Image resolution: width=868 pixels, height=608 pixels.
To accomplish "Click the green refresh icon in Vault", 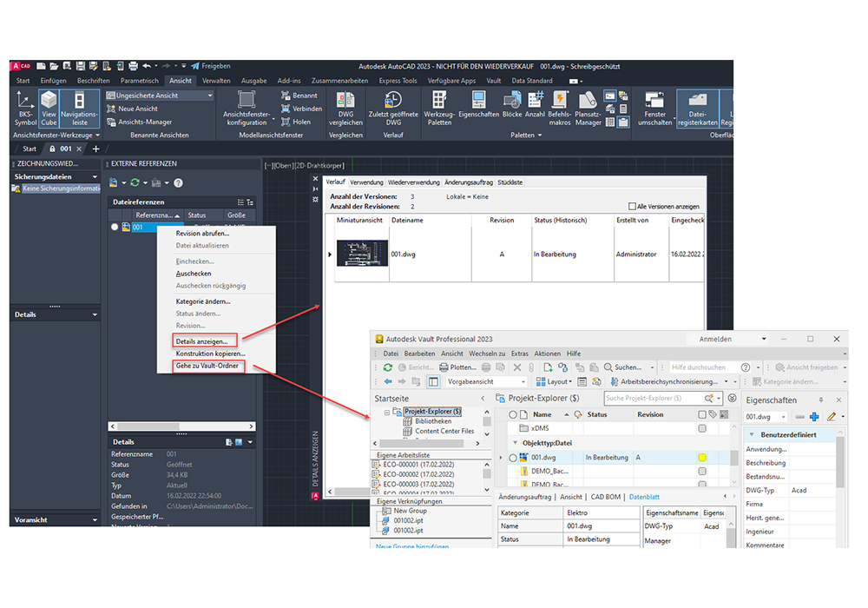I will pos(387,367).
